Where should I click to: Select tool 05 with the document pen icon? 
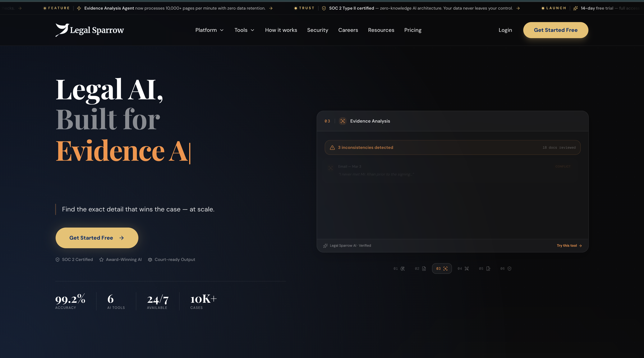pyautogui.click(x=485, y=269)
